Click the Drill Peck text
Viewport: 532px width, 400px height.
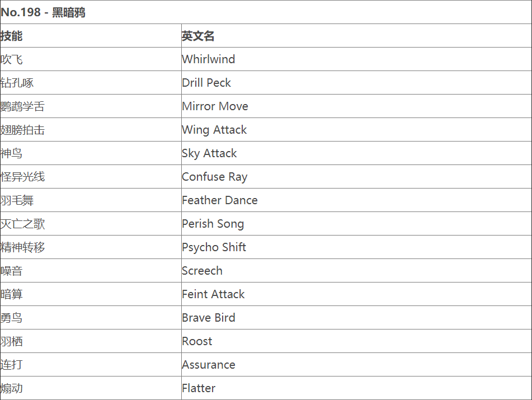206,83
